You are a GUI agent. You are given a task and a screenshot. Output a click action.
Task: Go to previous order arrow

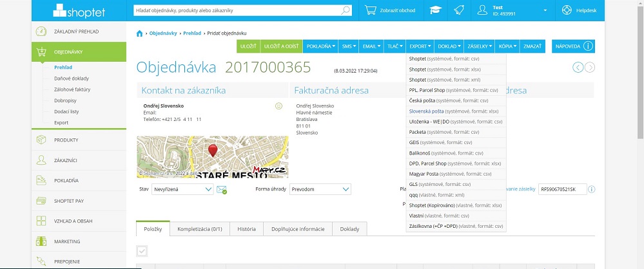pyautogui.click(x=578, y=68)
